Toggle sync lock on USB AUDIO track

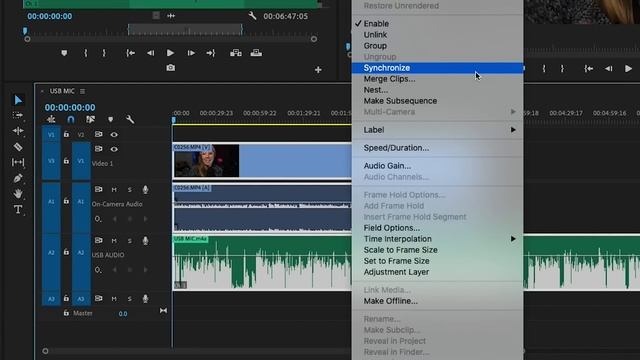pyautogui.click(x=98, y=240)
